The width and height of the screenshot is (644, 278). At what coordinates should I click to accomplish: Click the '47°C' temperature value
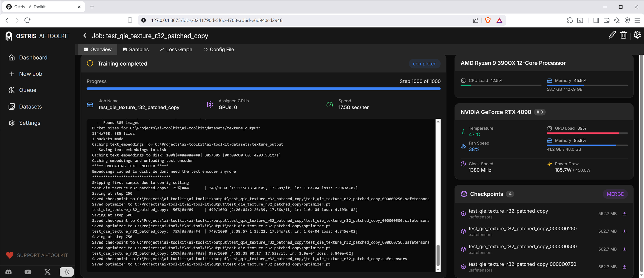474,134
